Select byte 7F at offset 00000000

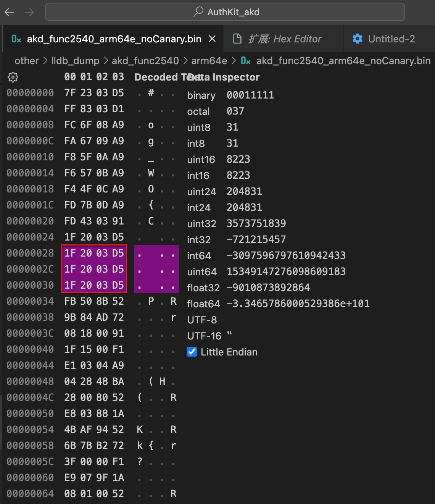tap(70, 93)
